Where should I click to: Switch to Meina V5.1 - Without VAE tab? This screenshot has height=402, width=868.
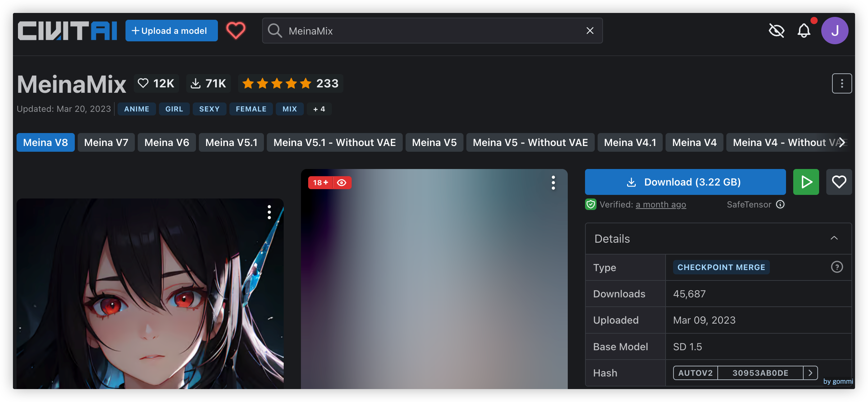[334, 142]
